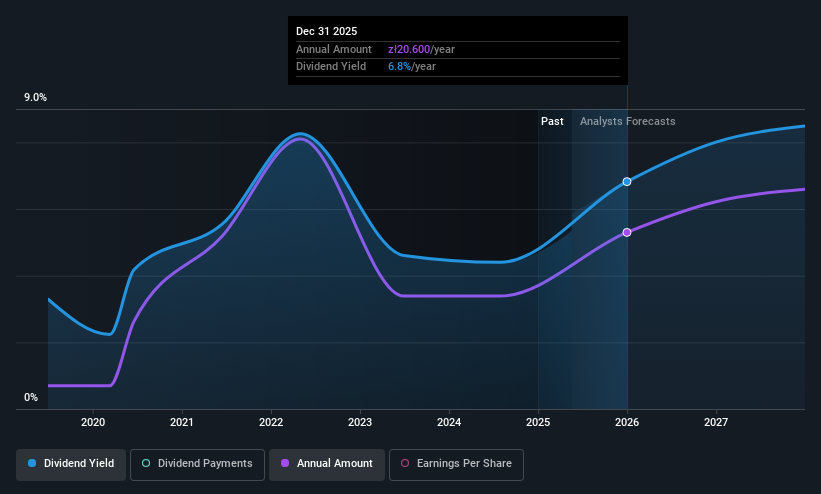Screen dimensions: 821x494
Task: Click the 2020 x-axis label
Action: pyautogui.click(x=93, y=422)
